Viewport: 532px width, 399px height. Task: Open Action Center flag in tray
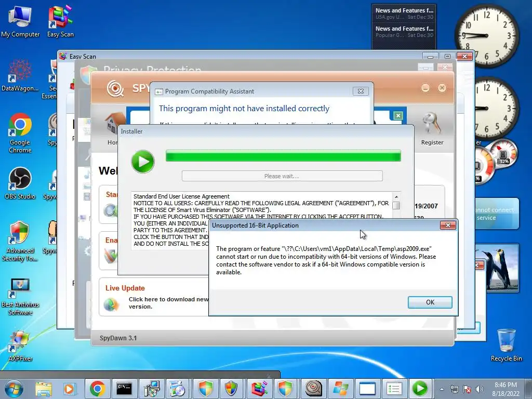(x=467, y=389)
